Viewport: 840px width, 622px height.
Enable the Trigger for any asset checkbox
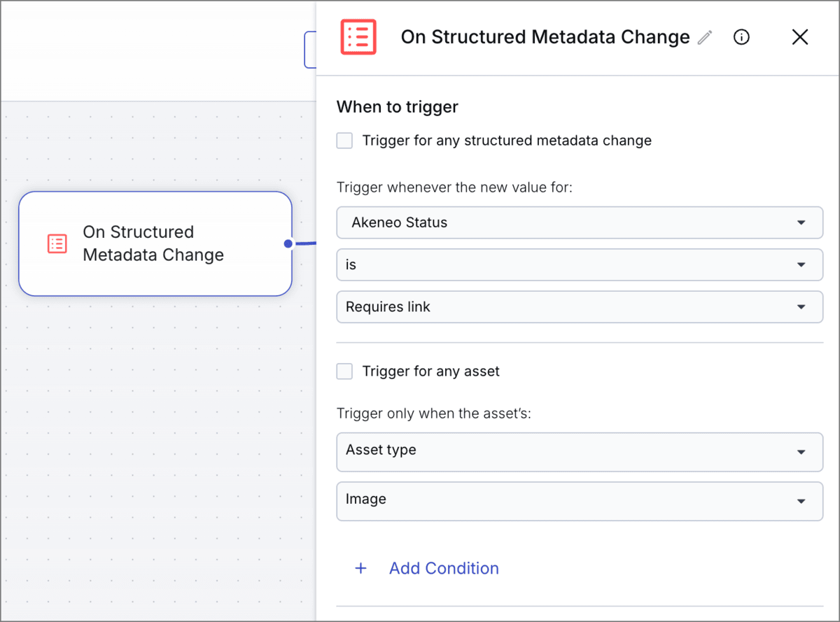click(344, 372)
